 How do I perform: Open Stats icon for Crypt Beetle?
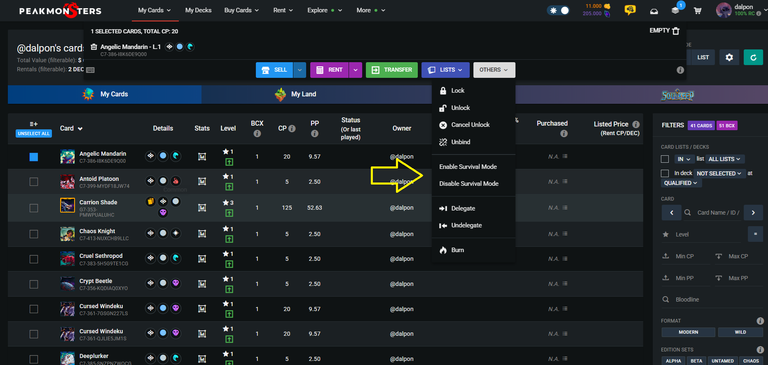click(202, 283)
